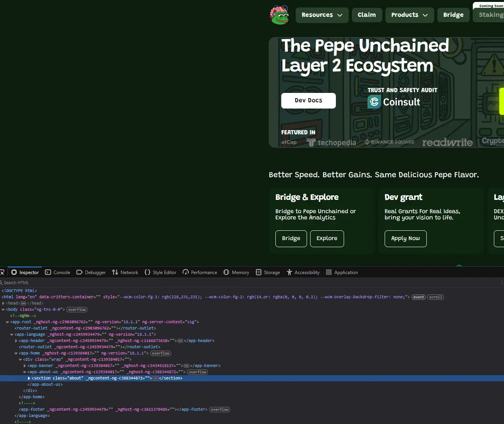Image resolution: width=504 pixels, height=424 pixels.
Task: Click the Pepe Unchained frog logo
Action: click(279, 15)
